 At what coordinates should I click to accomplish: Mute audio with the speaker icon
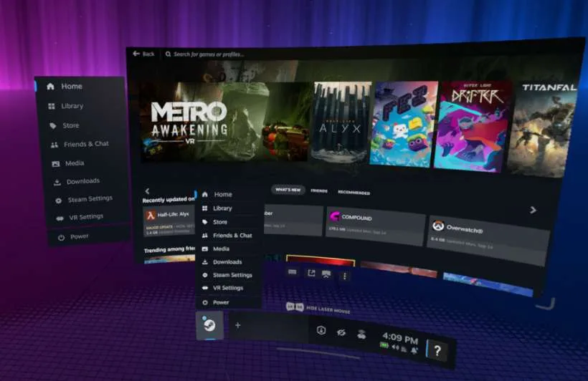[x=395, y=347]
